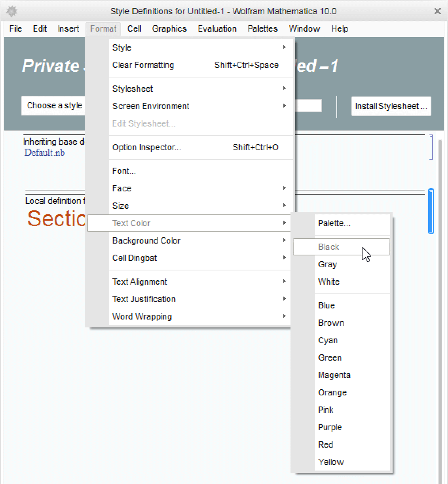Open the Palettes menu
Screen dimensions: 448x484
pyautogui.click(x=262, y=28)
